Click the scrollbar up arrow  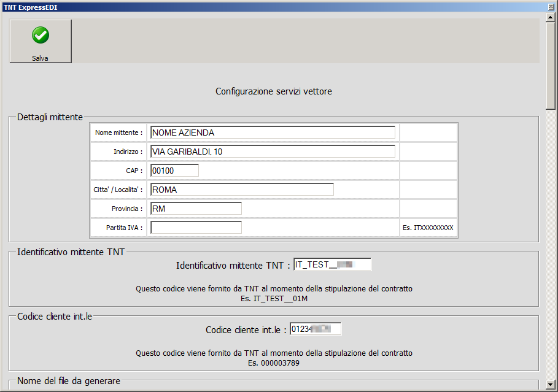[x=551, y=17]
